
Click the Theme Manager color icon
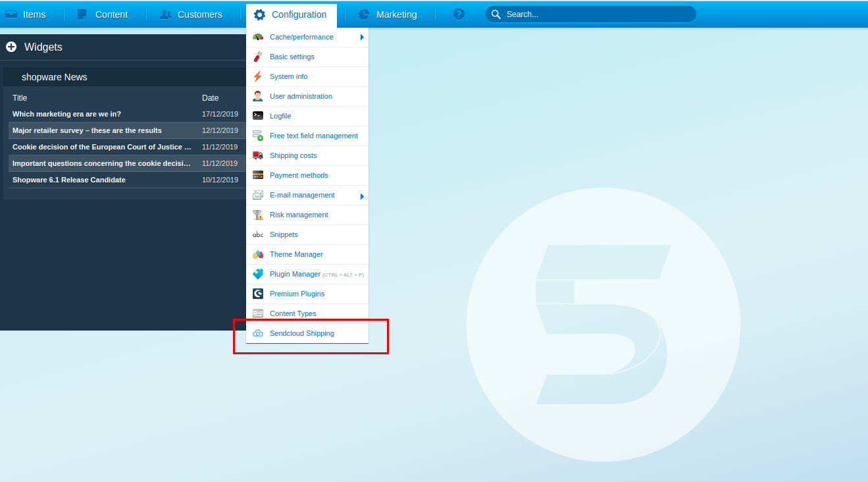(258, 254)
